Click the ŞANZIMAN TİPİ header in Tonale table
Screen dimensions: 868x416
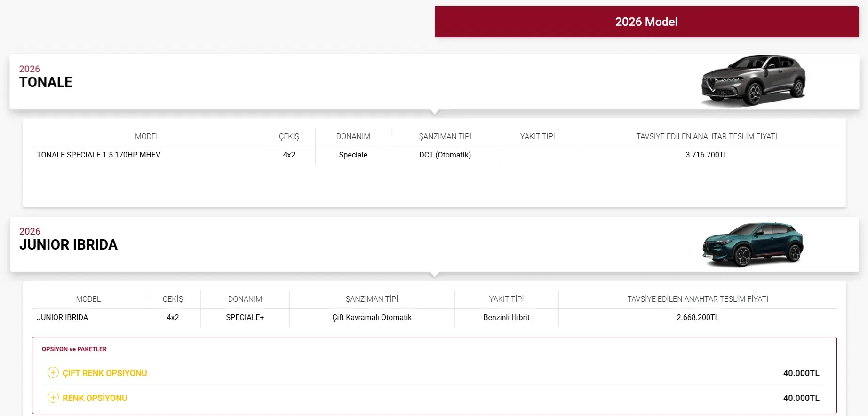tap(445, 136)
